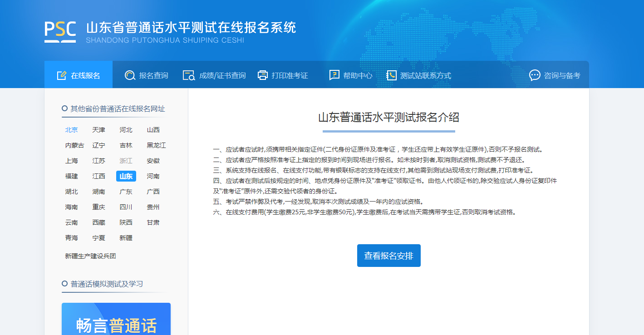Open the 广东 province registration link
Screen dimensions: 644x335
[x=126, y=192]
